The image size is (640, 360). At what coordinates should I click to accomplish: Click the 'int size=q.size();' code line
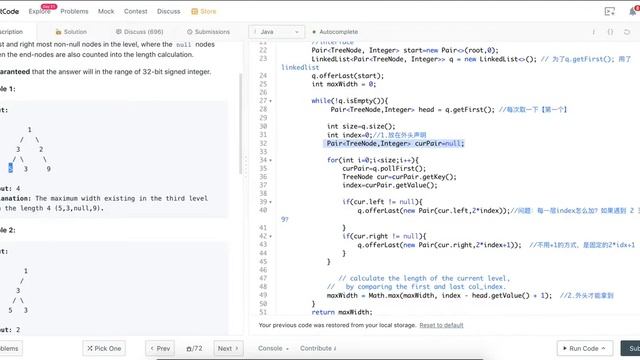pyautogui.click(x=361, y=127)
